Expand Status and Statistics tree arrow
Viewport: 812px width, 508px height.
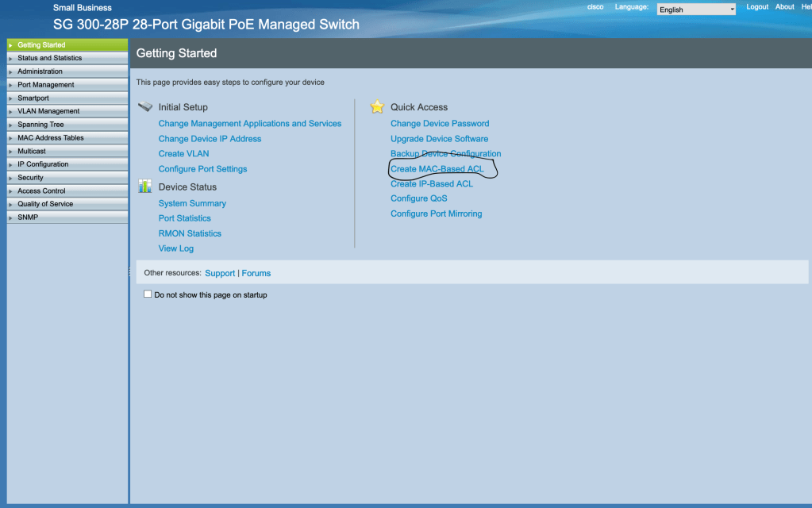coord(10,58)
